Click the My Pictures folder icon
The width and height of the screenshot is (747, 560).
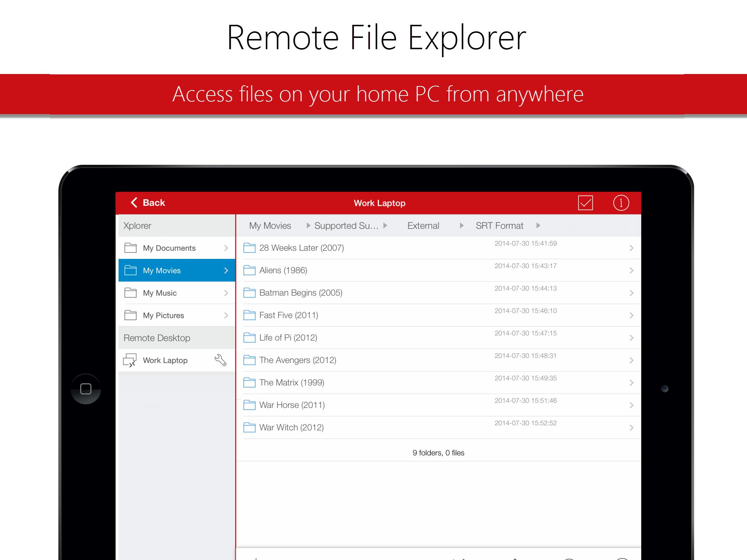pos(131,315)
